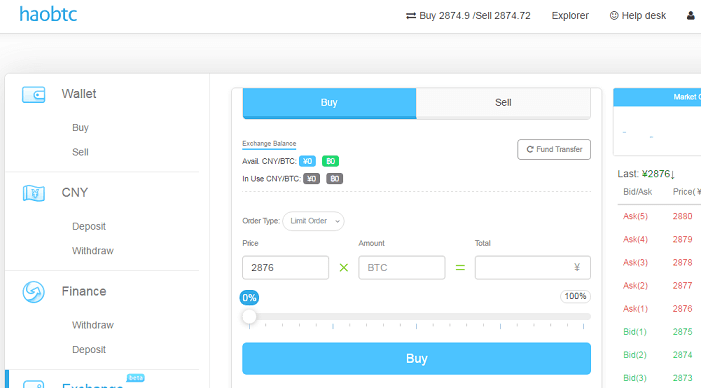Click the Total yen input field
The width and height of the screenshot is (701, 388).
pos(532,268)
